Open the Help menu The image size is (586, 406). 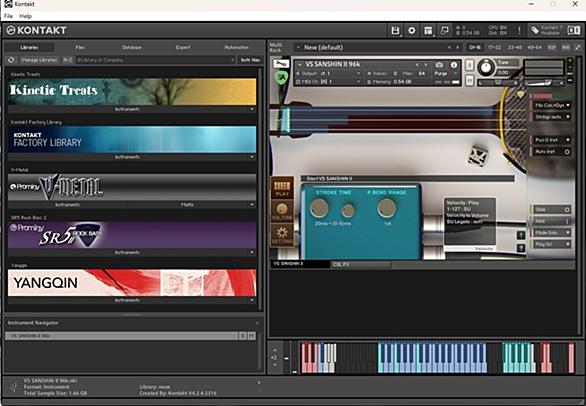pos(25,16)
